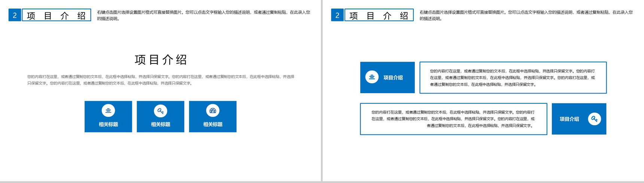Click the stacked-lines icon in the first 相关标题 tile
644x183 pixels.
pos(108,111)
